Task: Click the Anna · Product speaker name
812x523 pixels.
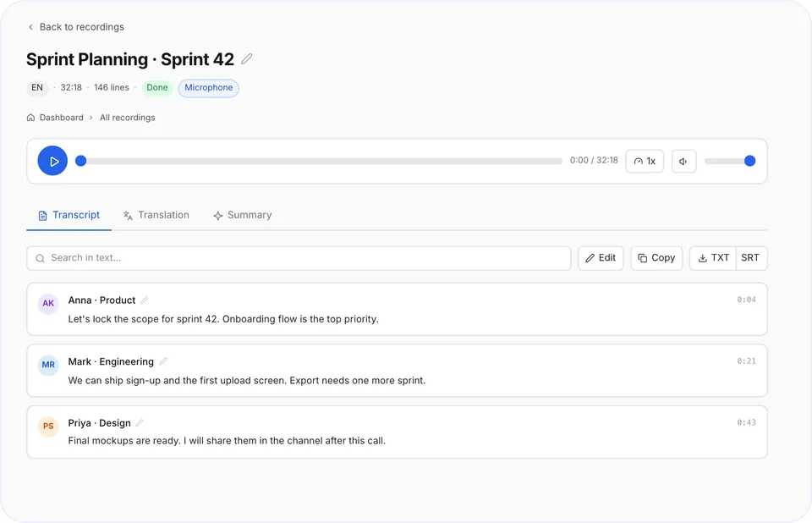Action: [101, 300]
